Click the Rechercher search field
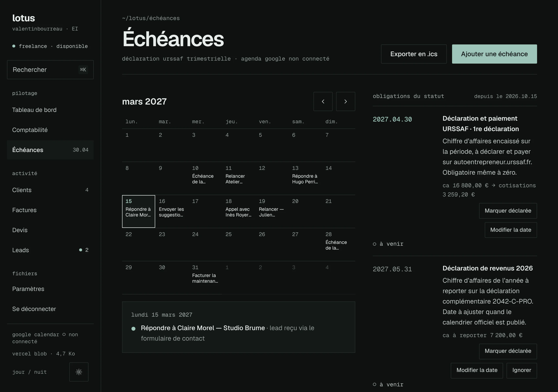The height and width of the screenshot is (392, 558). (50, 70)
